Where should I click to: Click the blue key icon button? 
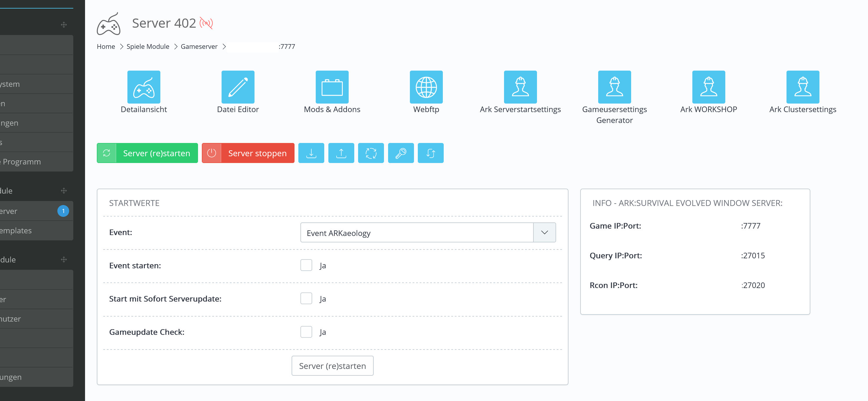400,153
